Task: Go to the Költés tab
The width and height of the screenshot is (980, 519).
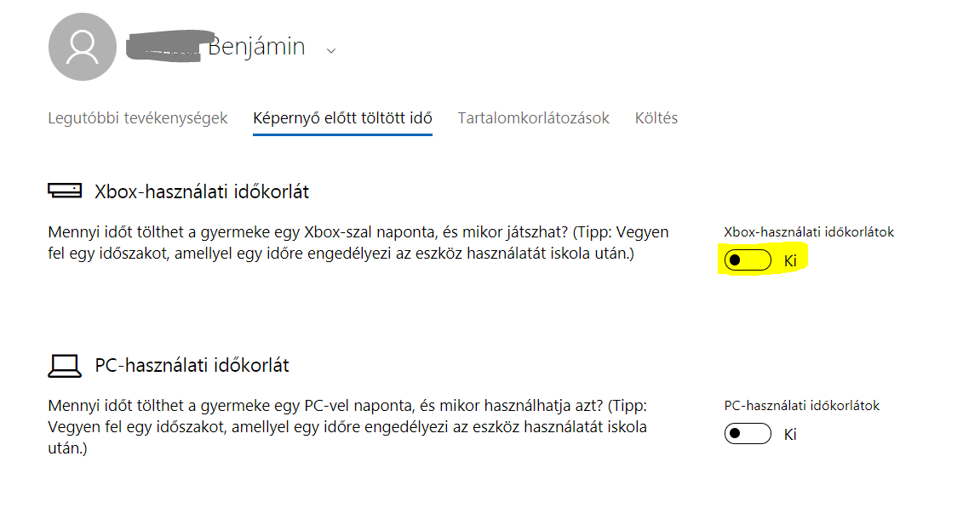Action: click(x=656, y=118)
